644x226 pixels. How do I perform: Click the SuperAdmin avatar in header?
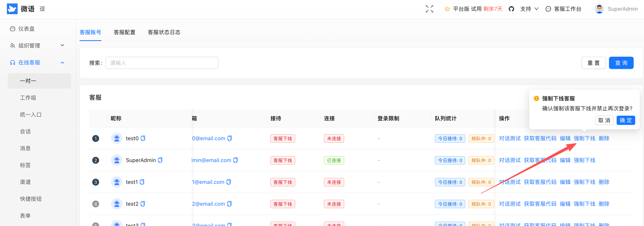pos(599,9)
